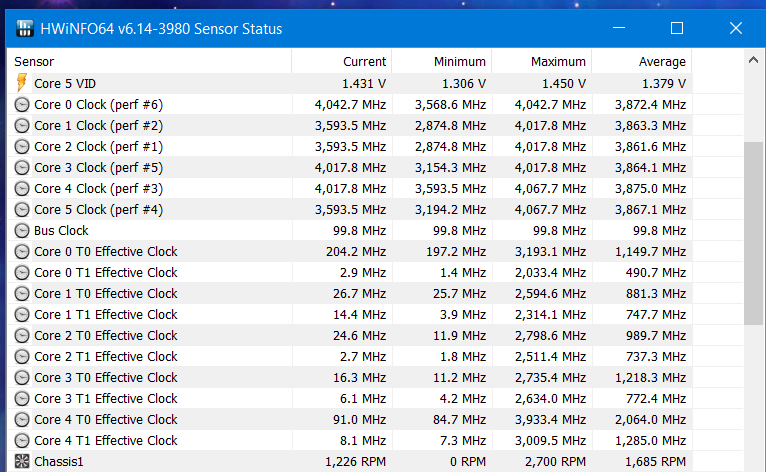Click the vertical scrollbar thumb
The width and height of the screenshot is (766, 472).
pyautogui.click(x=754, y=232)
